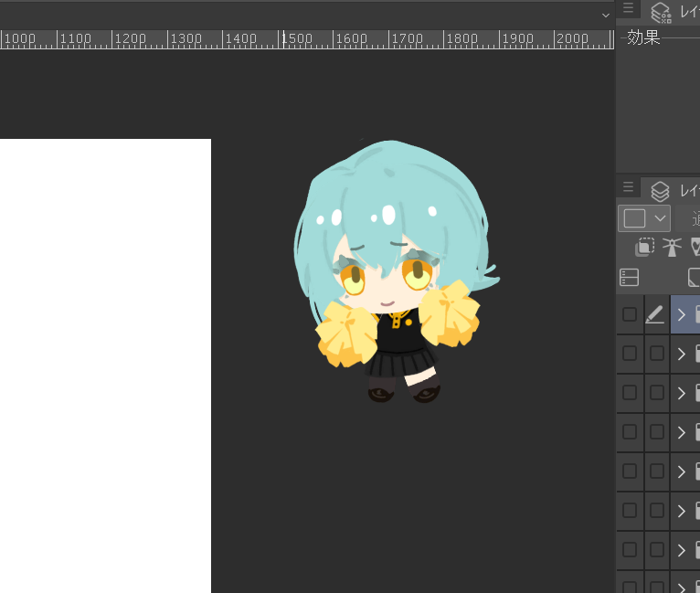Open the small chevron dropdown above the ruler

click(606, 16)
